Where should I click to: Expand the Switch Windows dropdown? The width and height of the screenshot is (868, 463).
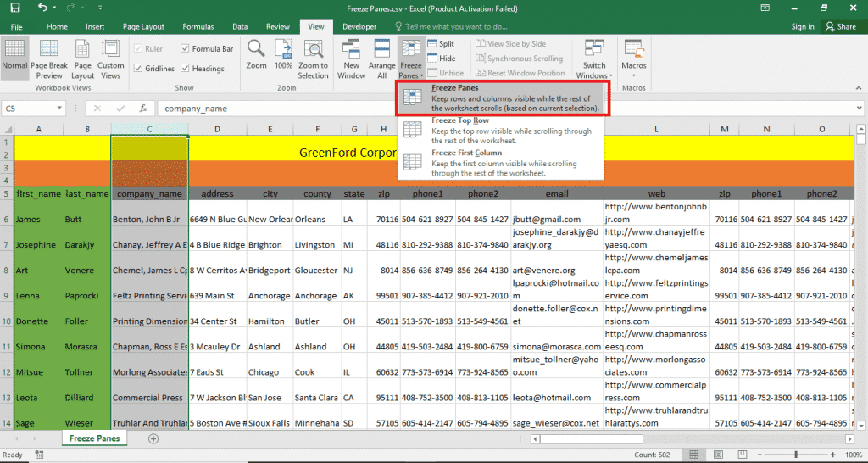click(594, 61)
